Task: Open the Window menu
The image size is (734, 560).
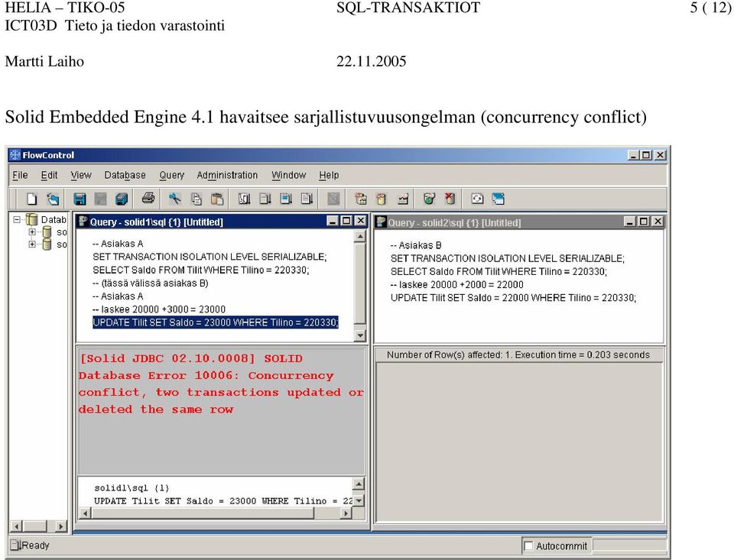Action: coord(289,175)
